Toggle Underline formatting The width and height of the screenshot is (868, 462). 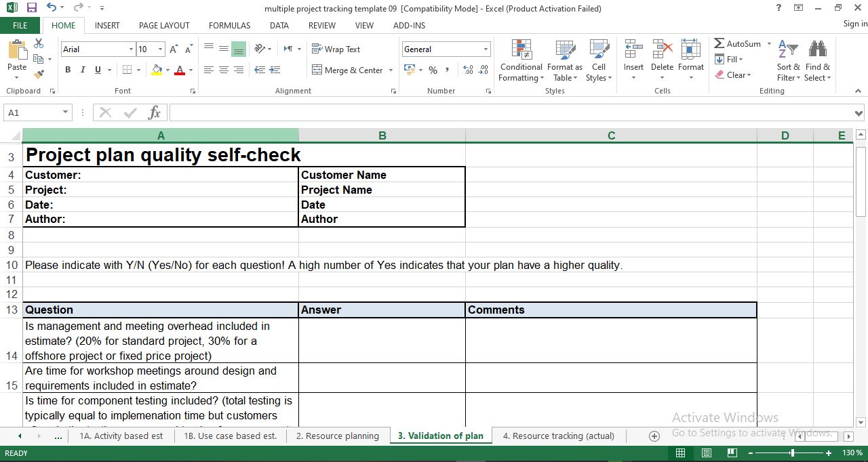98,70
